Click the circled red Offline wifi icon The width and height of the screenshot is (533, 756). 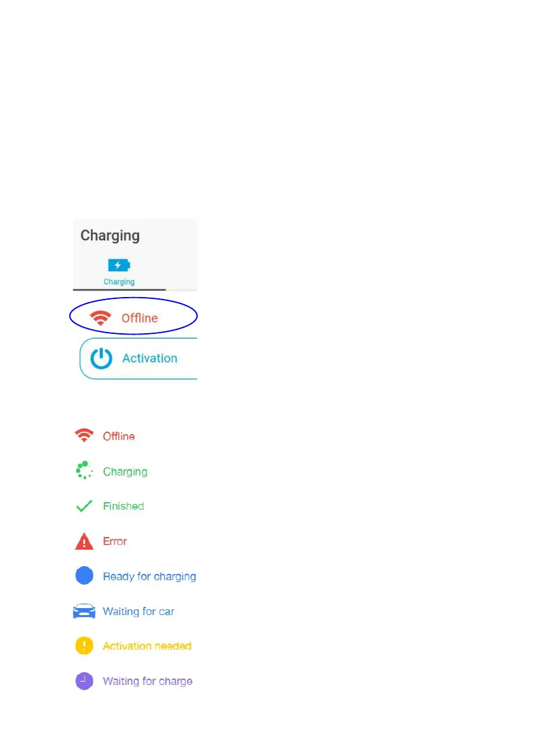[x=100, y=318]
